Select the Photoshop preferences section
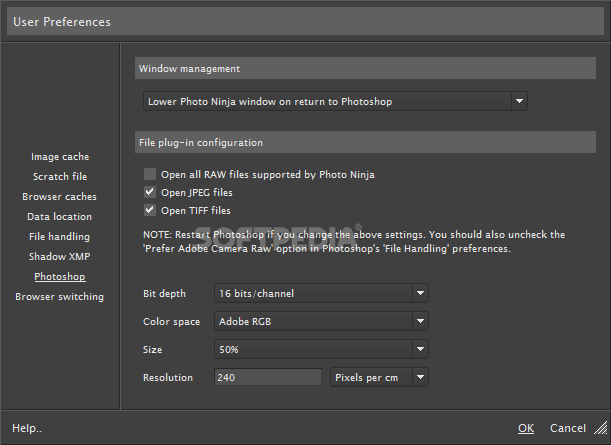 coord(60,276)
